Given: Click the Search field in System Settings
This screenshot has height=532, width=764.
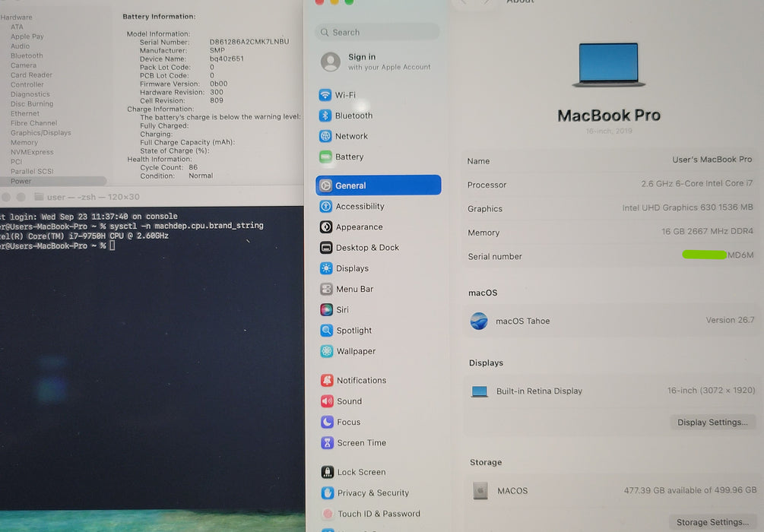Looking at the screenshot, I should point(377,32).
